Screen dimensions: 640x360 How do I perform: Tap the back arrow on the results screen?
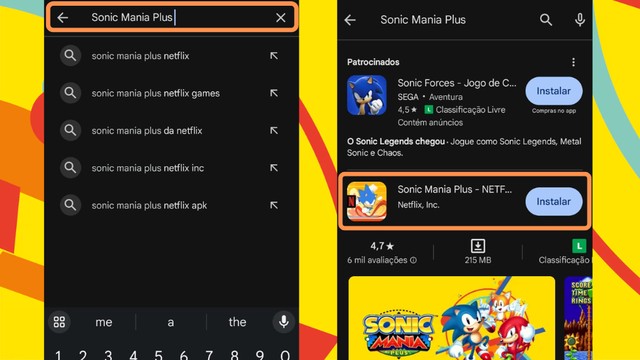tap(350, 20)
